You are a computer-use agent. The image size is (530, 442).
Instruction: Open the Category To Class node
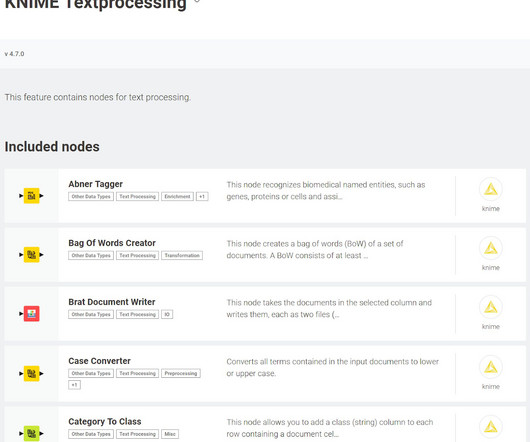click(105, 421)
